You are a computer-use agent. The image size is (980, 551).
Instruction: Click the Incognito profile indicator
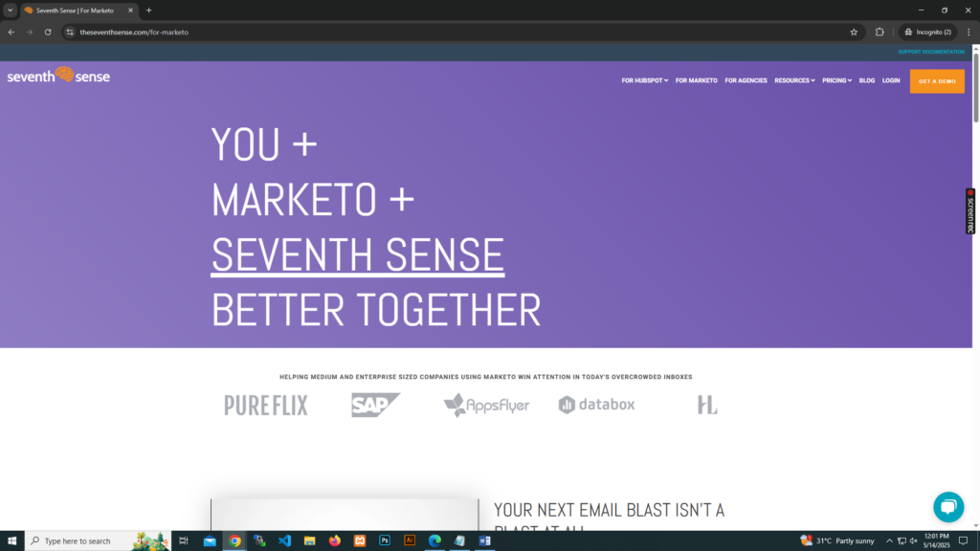928,32
